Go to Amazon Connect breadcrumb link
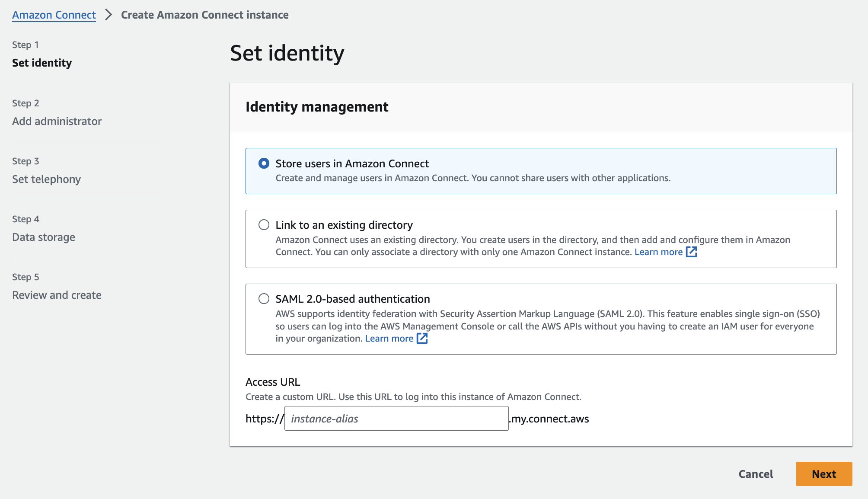 (54, 15)
